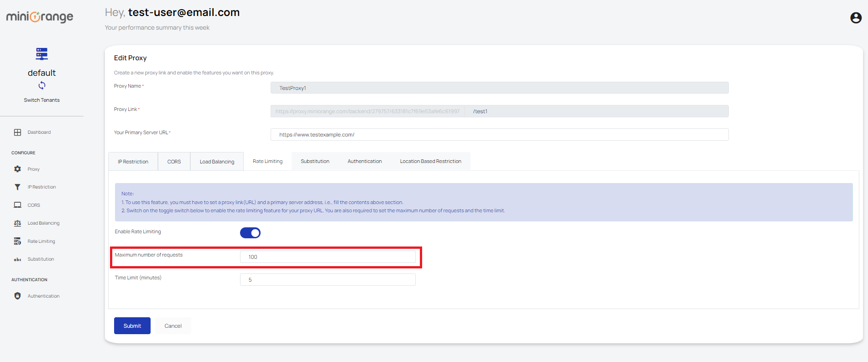
Task: Open the Location Based Restriction tab
Action: coord(430,161)
